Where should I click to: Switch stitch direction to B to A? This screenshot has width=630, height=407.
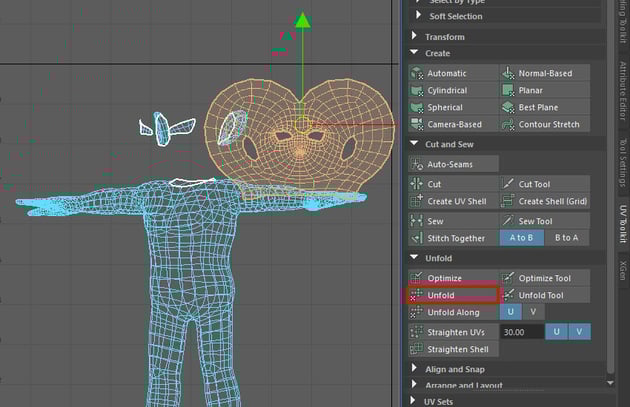[566, 238]
